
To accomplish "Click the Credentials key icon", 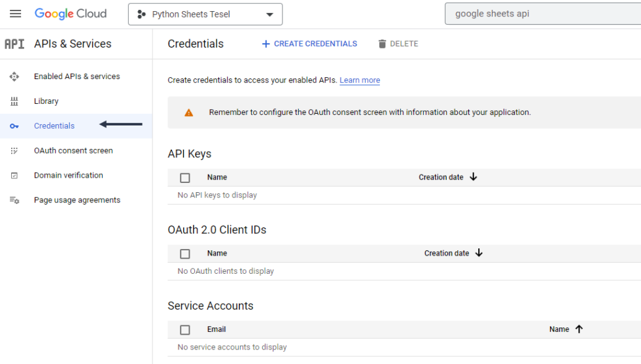I will (14, 126).
